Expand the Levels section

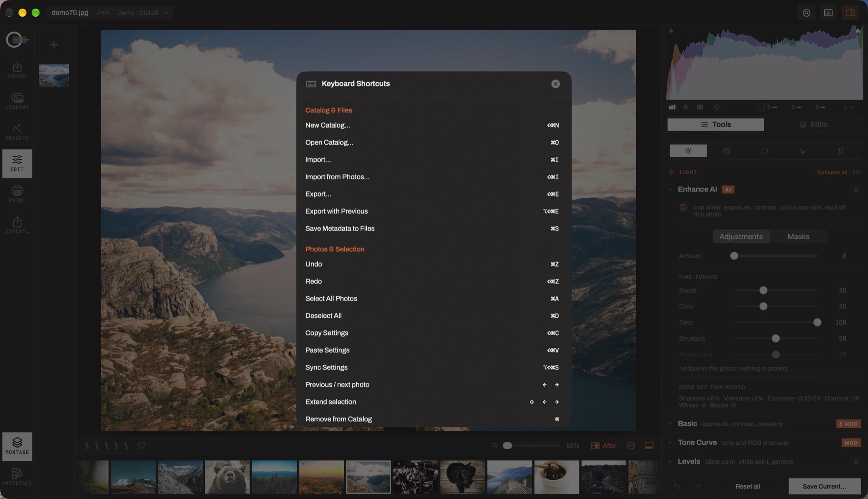click(x=670, y=462)
